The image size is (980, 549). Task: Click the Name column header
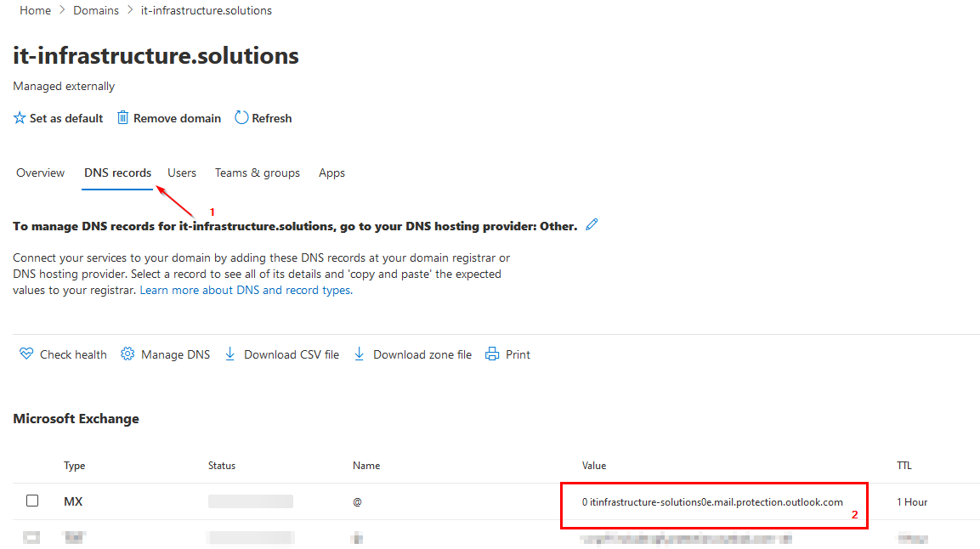[366, 466]
